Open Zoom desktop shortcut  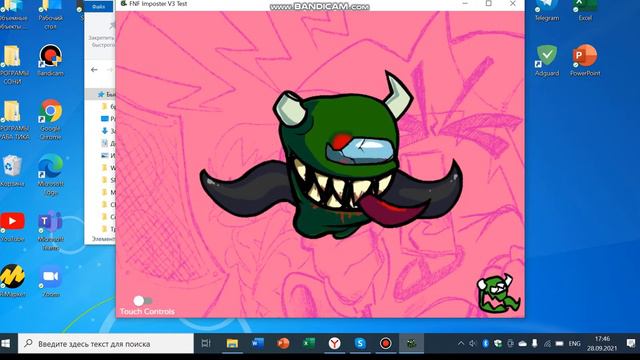click(50, 281)
